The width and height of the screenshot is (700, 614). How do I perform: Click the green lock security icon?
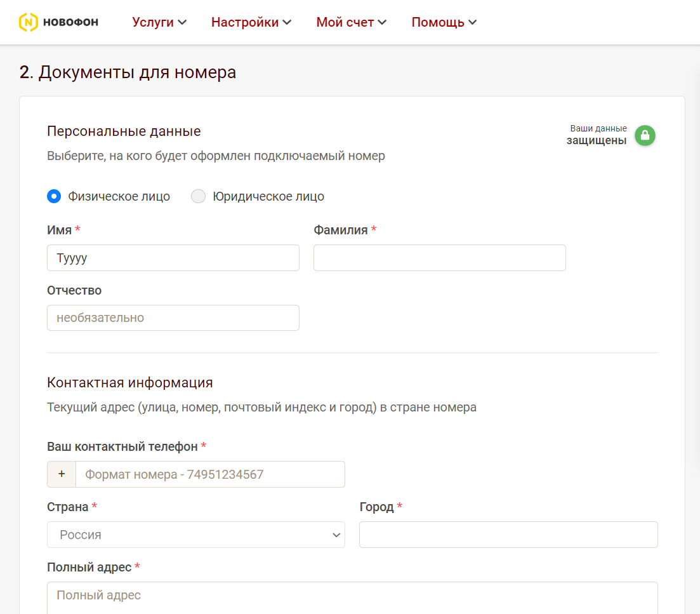(x=645, y=135)
